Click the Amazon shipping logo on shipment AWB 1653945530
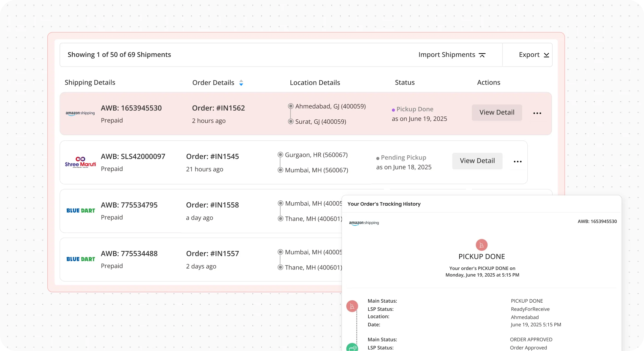644x351 pixels. [80, 113]
